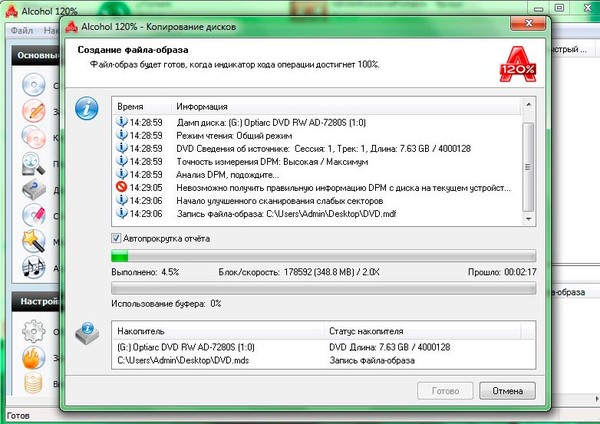Image resolution: width=600 pixels, height=424 pixels.
Task: Click the gear settings icon in the sidebar
Action: click(x=34, y=331)
